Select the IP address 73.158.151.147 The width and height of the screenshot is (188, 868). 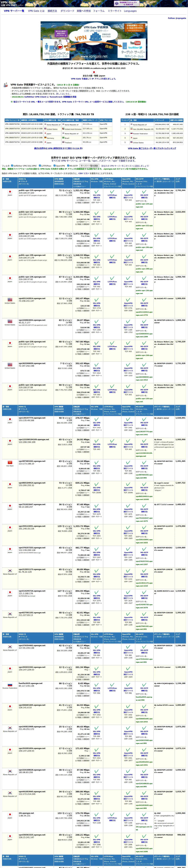click(x=26, y=301)
